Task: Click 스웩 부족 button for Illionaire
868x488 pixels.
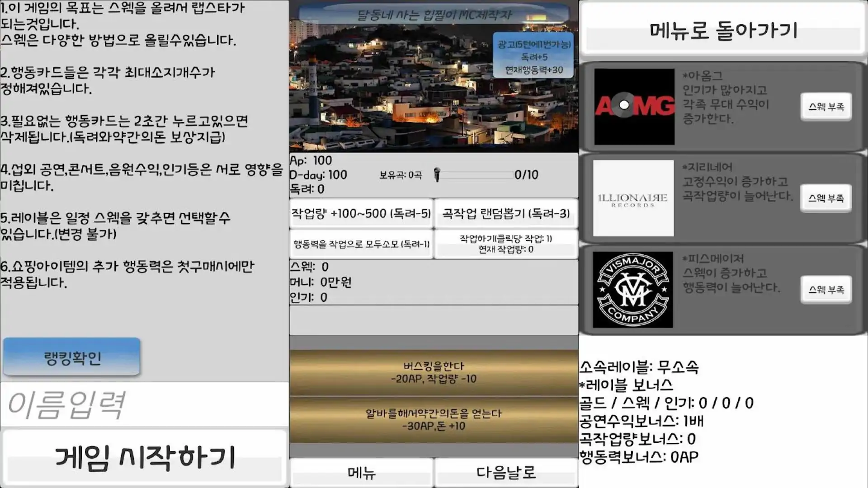Action: coord(826,198)
